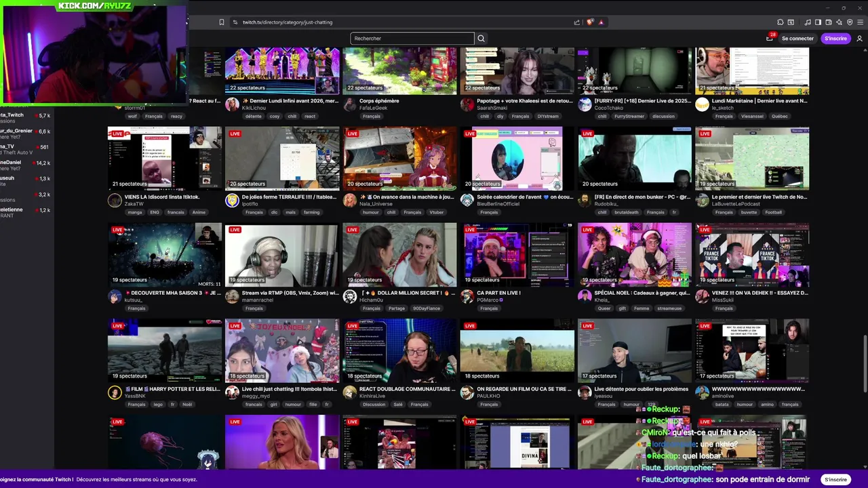Select the 'FurryStreamer' tag under CocoTchako
The width and height of the screenshot is (868, 488).
(x=630, y=116)
